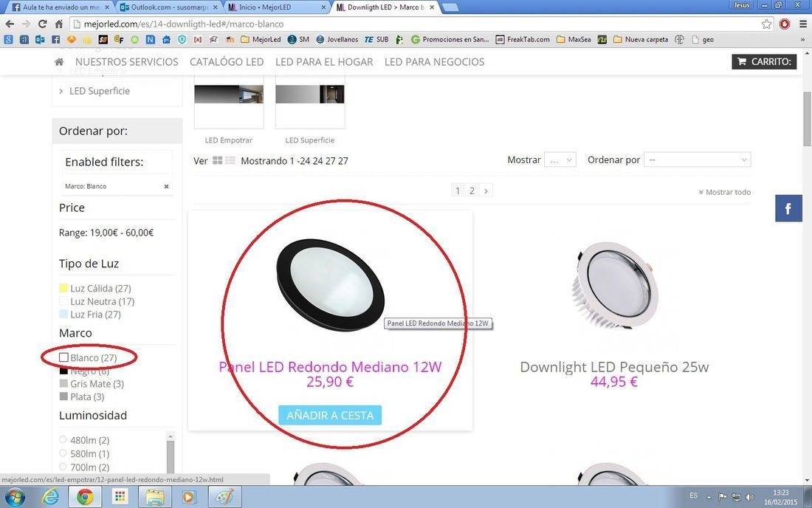Image resolution: width=812 pixels, height=508 pixels.
Task: Open browser home page icon
Action: click(x=59, y=24)
